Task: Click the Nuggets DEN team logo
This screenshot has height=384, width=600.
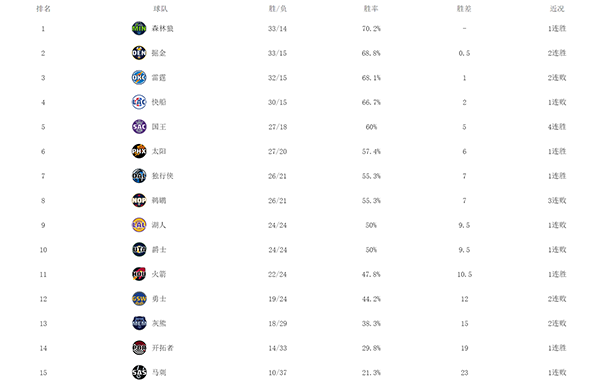Action: (139, 53)
